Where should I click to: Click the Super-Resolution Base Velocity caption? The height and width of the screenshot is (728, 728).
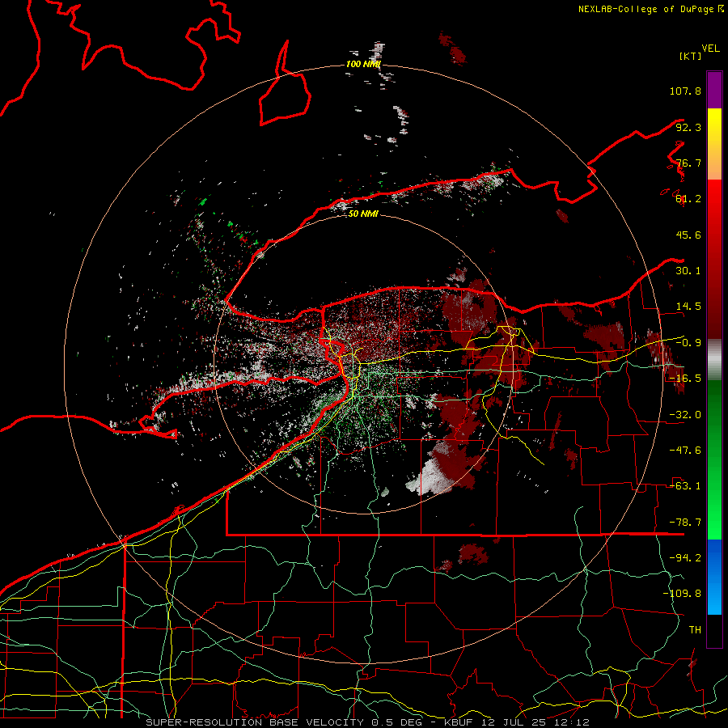click(367, 722)
